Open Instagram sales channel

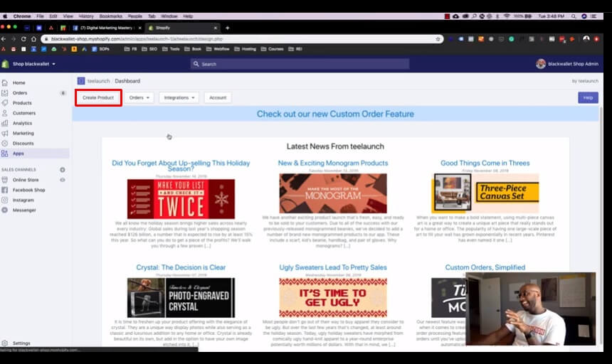coord(23,200)
